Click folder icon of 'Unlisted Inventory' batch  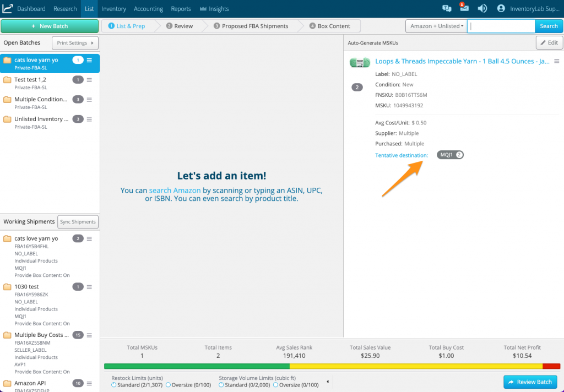[7, 119]
